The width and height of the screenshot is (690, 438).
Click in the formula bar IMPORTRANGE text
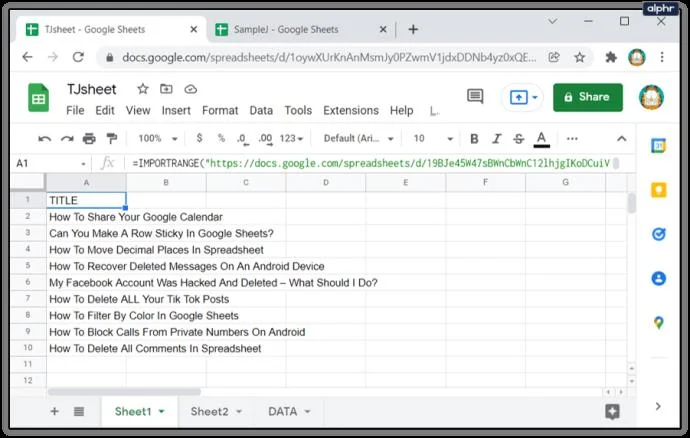coord(371,164)
